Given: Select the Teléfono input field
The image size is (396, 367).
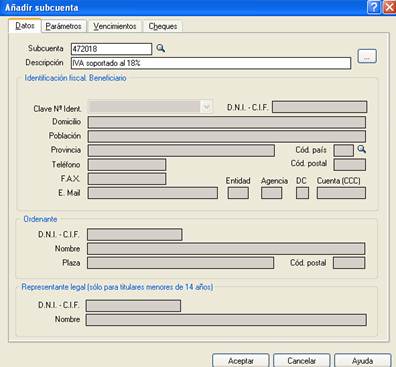Looking at the screenshot, I should point(127,165).
